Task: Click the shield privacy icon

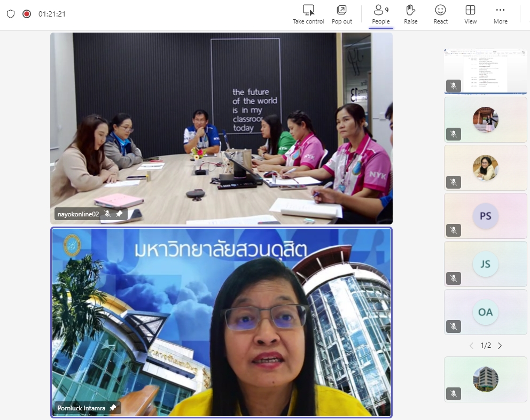Action: (11, 14)
